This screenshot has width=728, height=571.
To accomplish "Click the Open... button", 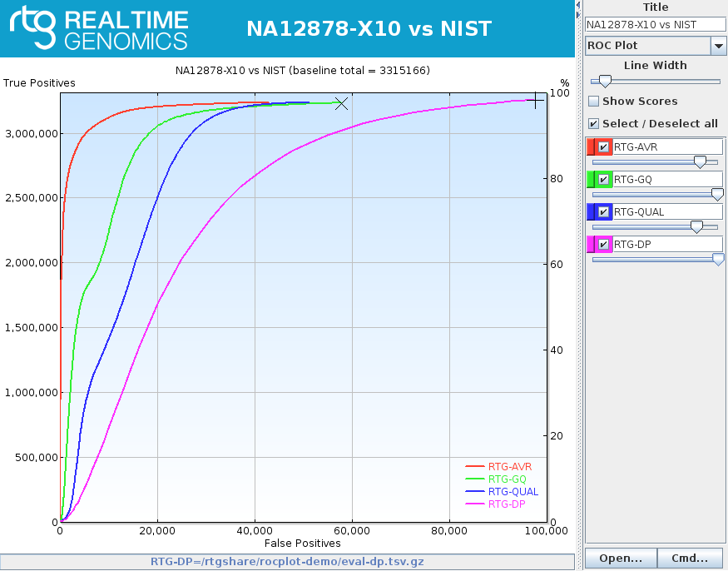I will [x=621, y=558].
